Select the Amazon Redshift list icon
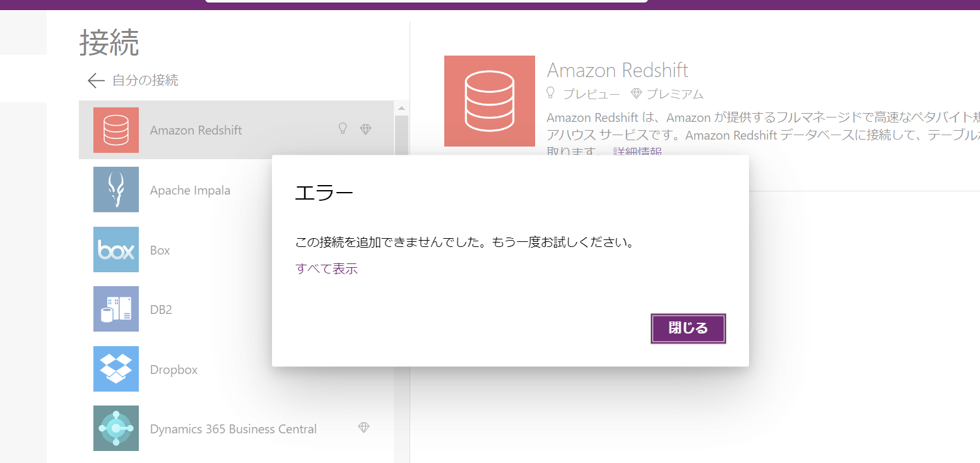980x463 pixels. (116, 130)
